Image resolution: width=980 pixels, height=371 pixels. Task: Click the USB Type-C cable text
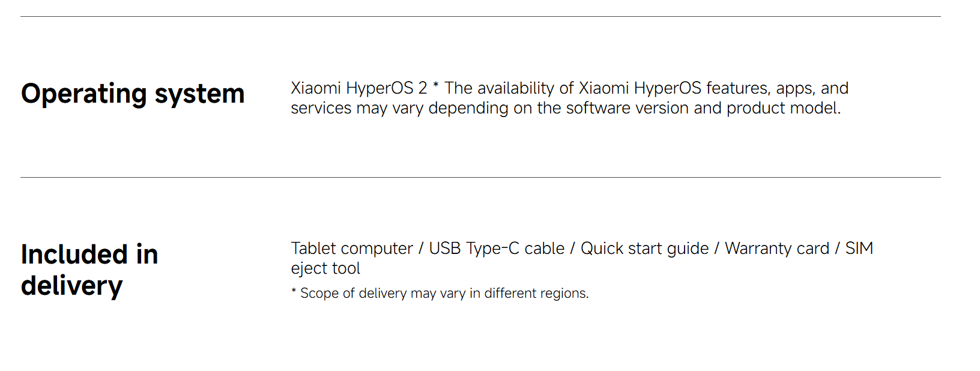(x=497, y=249)
